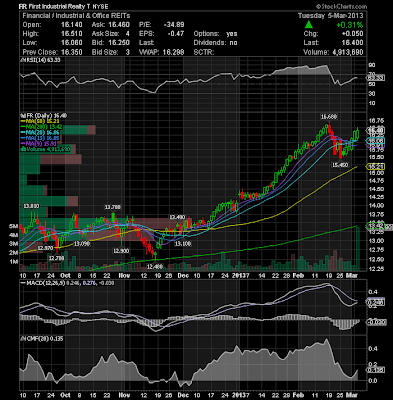Click the 13.490 price annotation

(177, 217)
